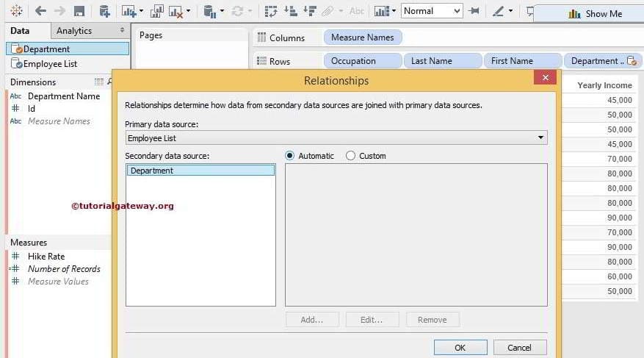The image size is (644, 358).
Task: Toggle mark labels with the Abc icon
Action: pyautogui.click(x=356, y=11)
